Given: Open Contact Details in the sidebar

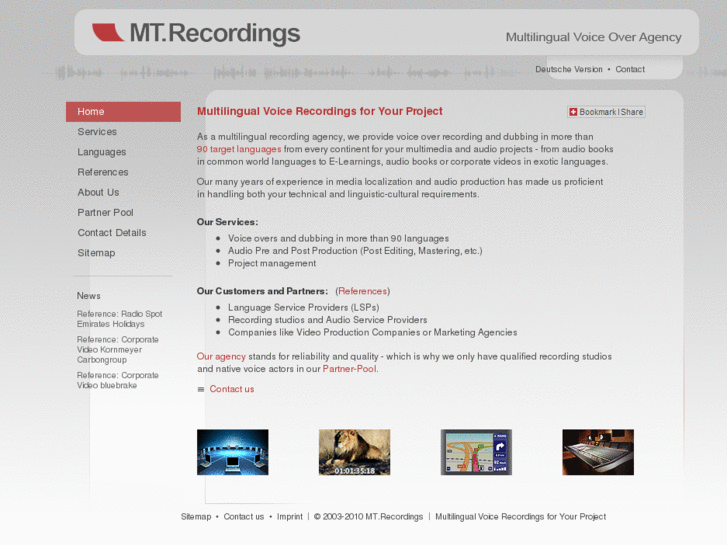Looking at the screenshot, I should click(112, 233).
